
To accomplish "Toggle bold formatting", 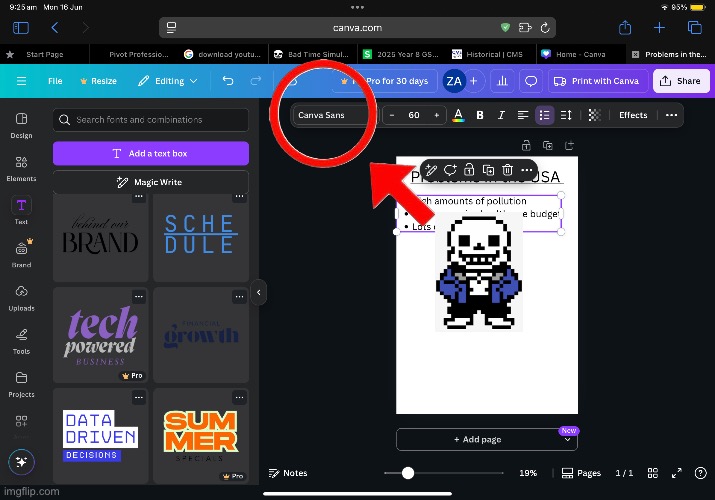I will (480, 115).
